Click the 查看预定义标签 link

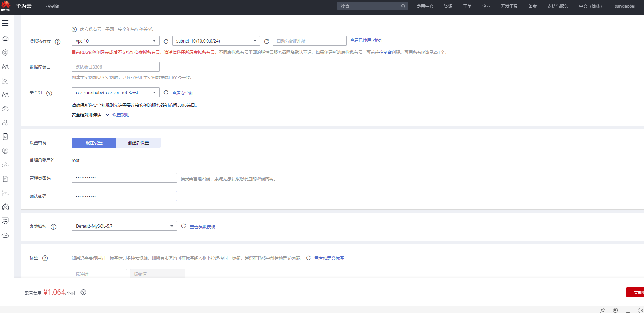pyautogui.click(x=329, y=258)
